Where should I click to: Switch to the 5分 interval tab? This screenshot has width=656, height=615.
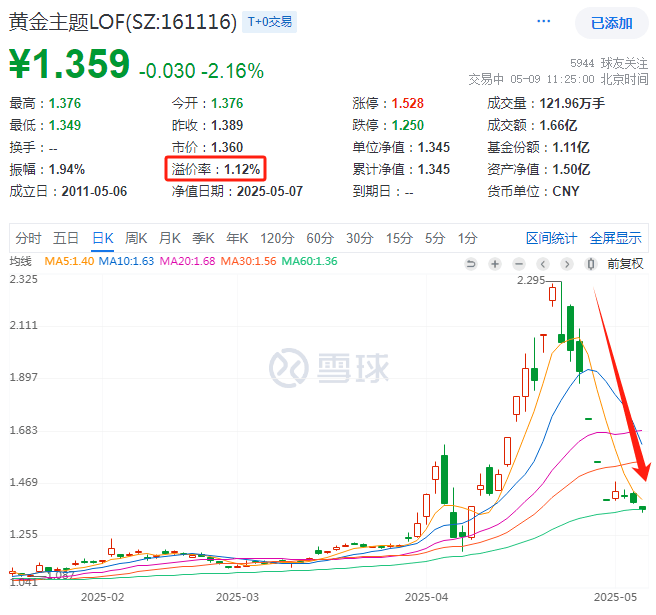435,238
